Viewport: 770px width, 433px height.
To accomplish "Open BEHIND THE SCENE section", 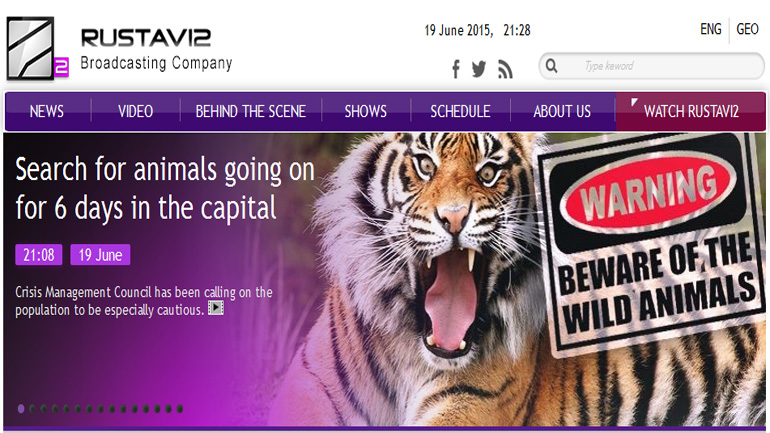I will [x=250, y=111].
